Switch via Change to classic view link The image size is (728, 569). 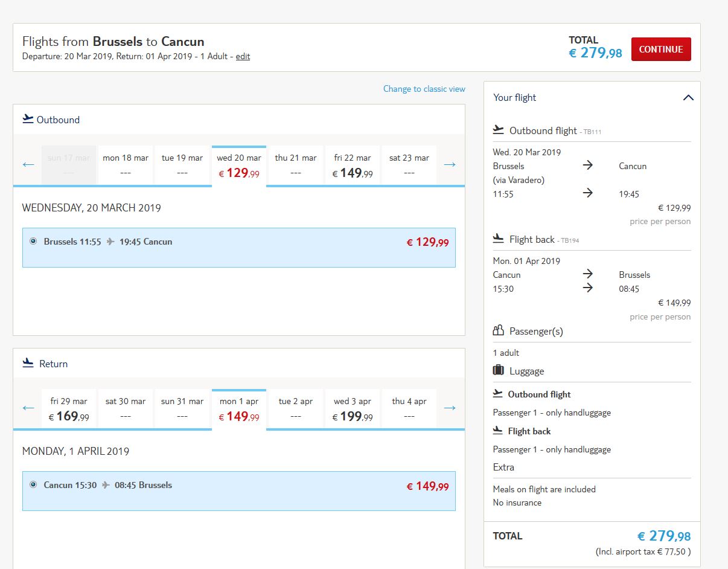click(x=424, y=89)
